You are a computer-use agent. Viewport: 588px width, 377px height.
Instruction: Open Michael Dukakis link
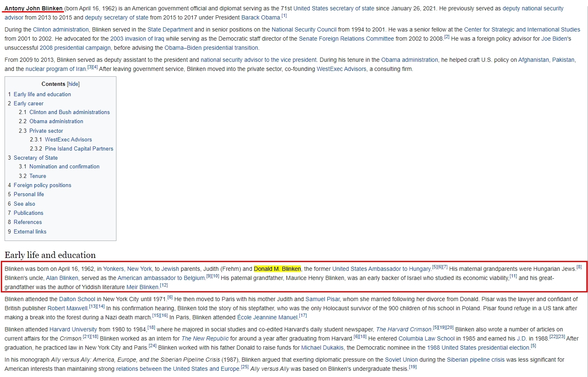322,348
